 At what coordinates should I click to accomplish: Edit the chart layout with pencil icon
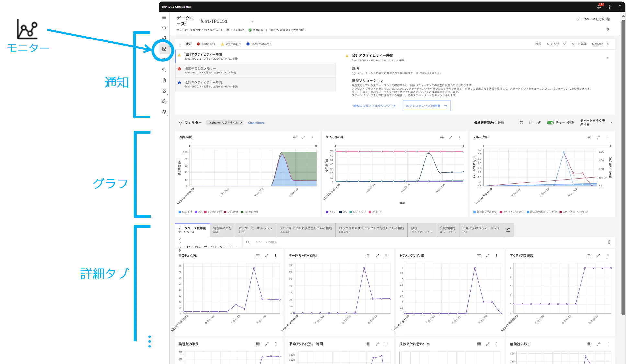[x=539, y=123]
